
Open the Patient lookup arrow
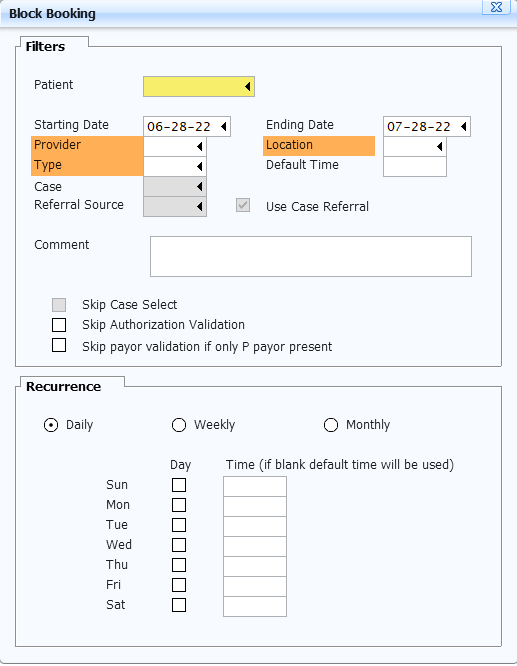[x=247, y=87]
